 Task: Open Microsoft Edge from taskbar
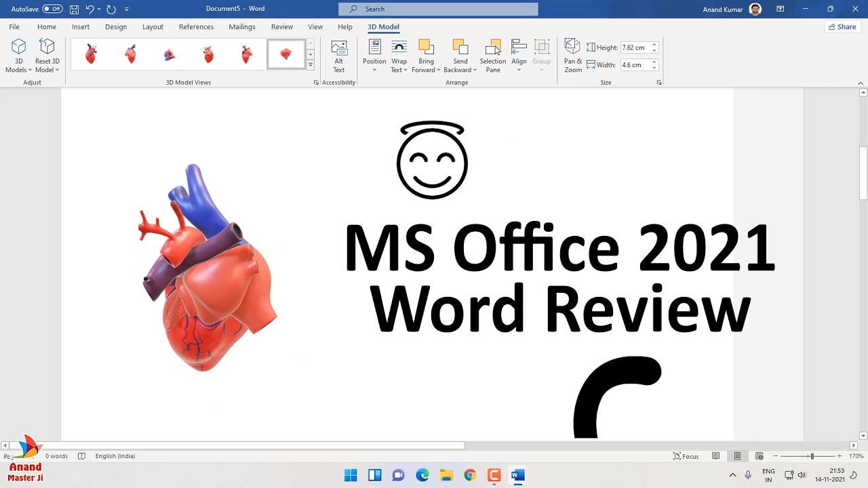click(x=422, y=475)
